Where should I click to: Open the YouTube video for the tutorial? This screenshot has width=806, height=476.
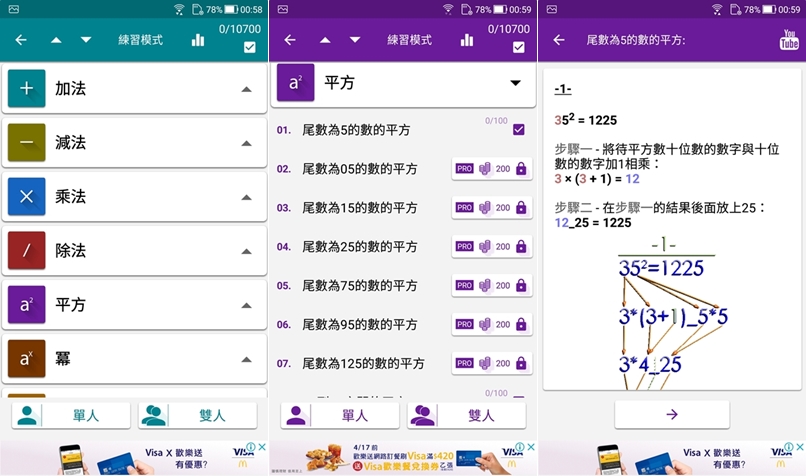click(789, 40)
